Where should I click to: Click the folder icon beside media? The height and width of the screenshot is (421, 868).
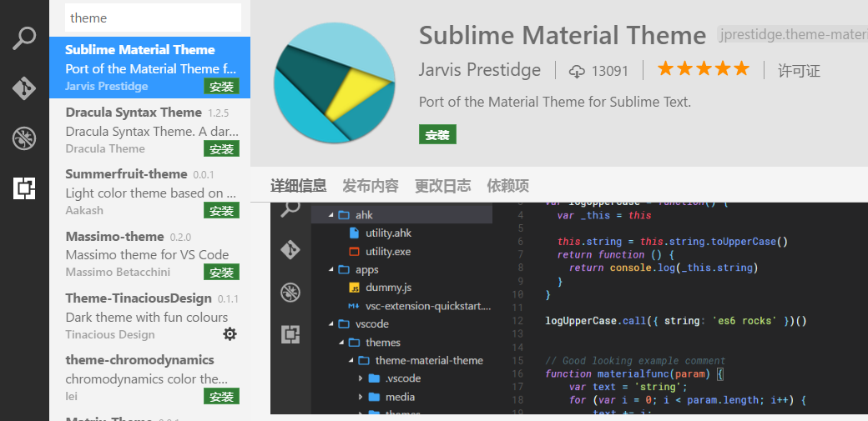click(x=374, y=397)
